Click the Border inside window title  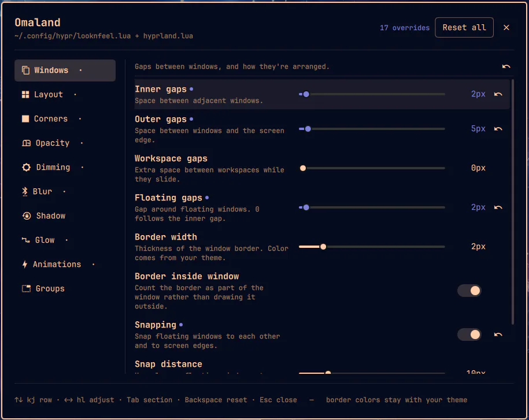point(187,276)
